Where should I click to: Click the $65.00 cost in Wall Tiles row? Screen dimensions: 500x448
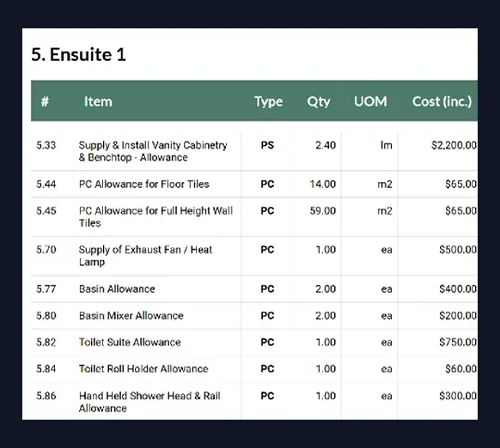coord(461,210)
